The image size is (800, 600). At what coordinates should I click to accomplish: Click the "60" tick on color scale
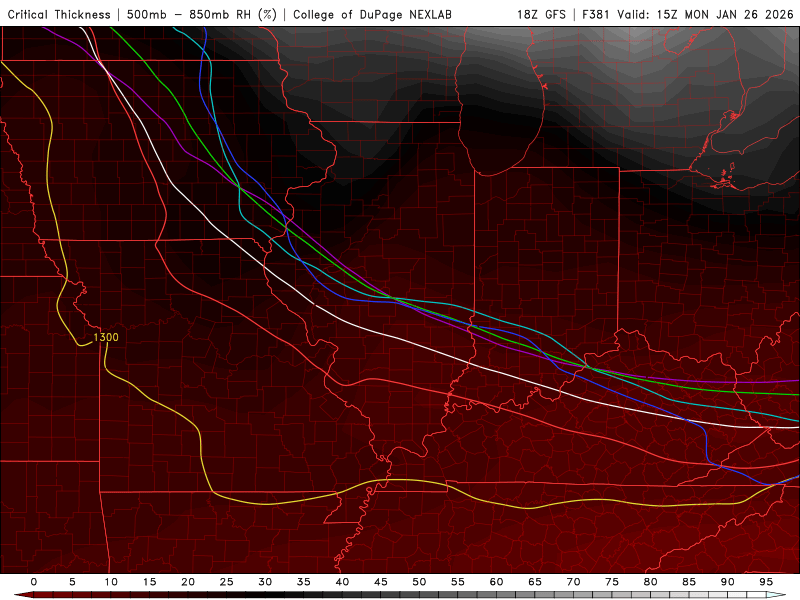pyautogui.click(x=496, y=582)
